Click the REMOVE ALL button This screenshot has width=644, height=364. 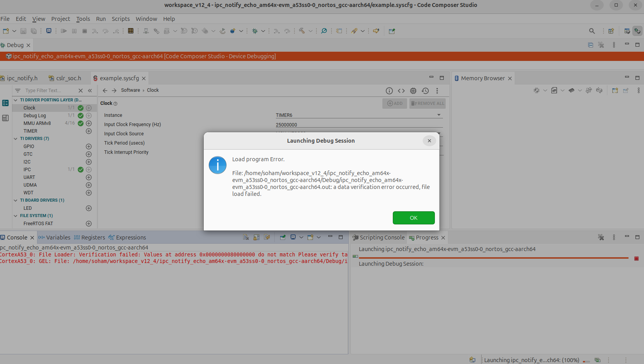coord(428,103)
